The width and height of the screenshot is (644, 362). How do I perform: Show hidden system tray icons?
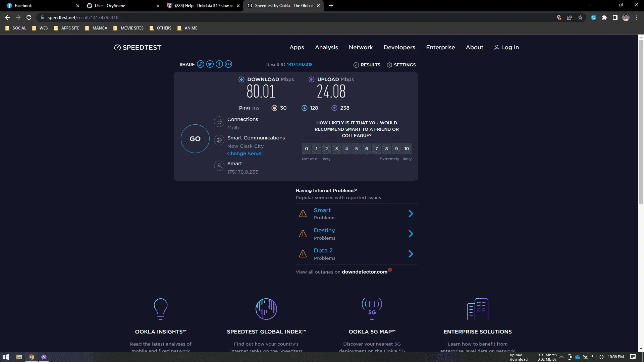click(x=561, y=357)
